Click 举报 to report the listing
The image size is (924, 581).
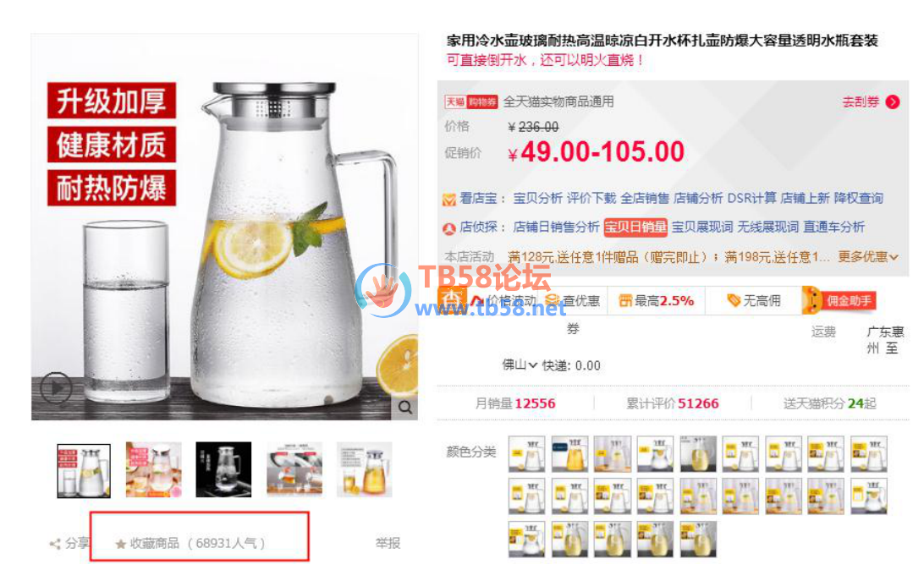click(388, 543)
